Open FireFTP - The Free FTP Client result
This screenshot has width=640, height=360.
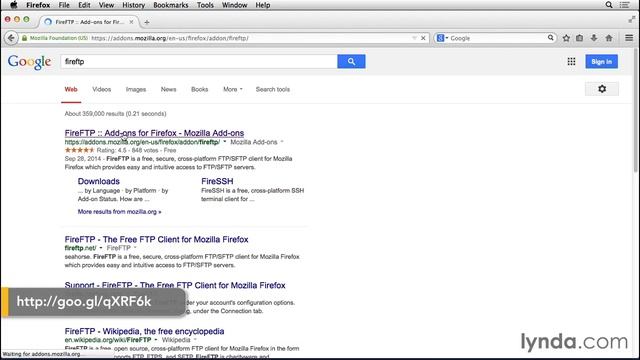pyautogui.click(x=156, y=240)
